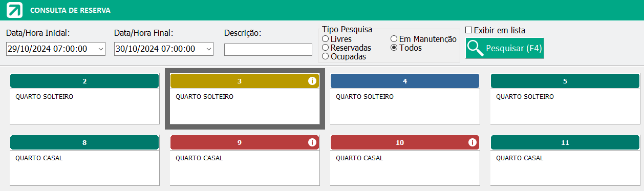644x191 pixels.
Task: Expand the Data/Hora Final dropdown
Action: tap(208, 49)
